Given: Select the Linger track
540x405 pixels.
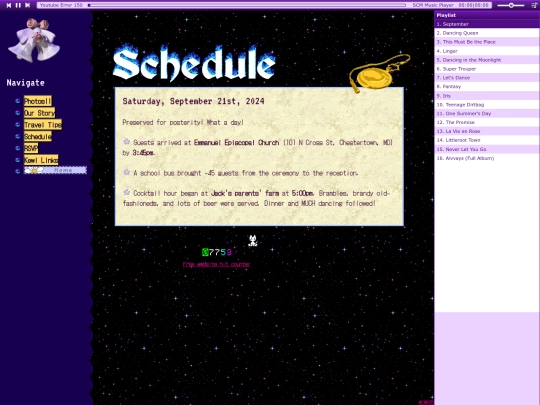Looking at the screenshot, I should (487, 51).
